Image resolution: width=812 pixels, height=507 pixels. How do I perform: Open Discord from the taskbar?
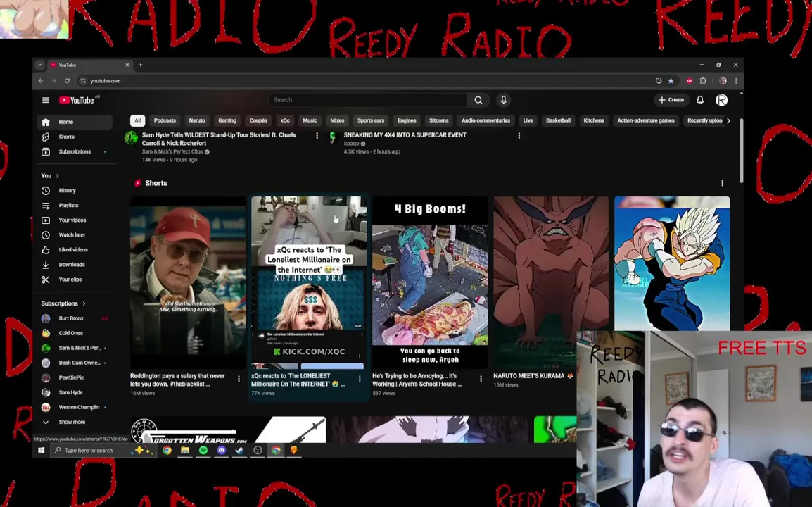point(222,451)
